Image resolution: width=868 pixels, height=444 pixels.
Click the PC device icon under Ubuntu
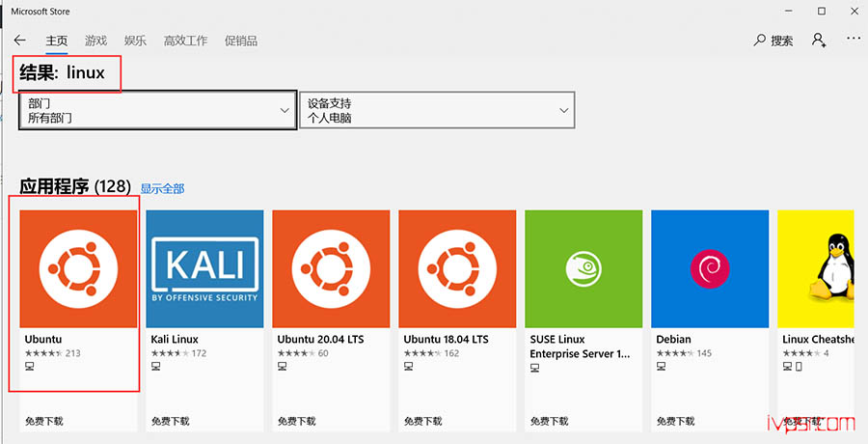pos(30,367)
